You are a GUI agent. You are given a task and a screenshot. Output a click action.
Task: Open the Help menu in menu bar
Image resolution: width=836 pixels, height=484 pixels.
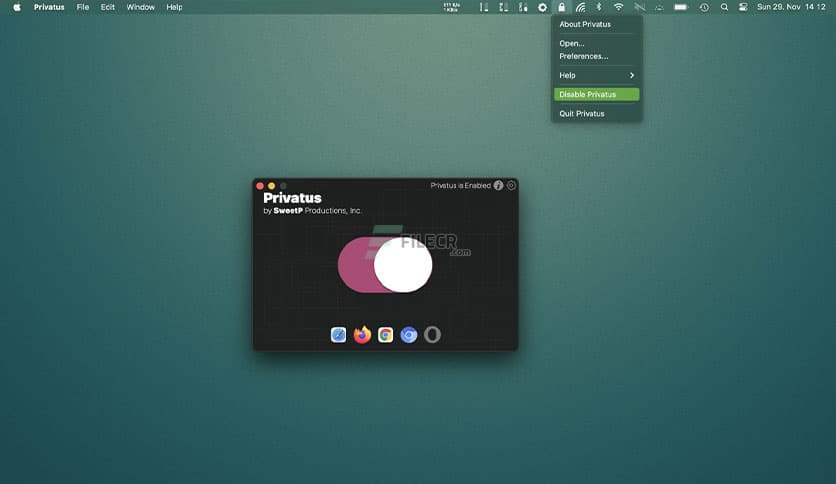[174, 7]
